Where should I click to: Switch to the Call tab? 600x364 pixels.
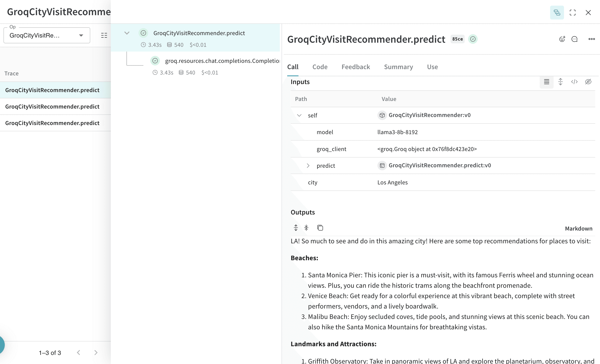(293, 67)
